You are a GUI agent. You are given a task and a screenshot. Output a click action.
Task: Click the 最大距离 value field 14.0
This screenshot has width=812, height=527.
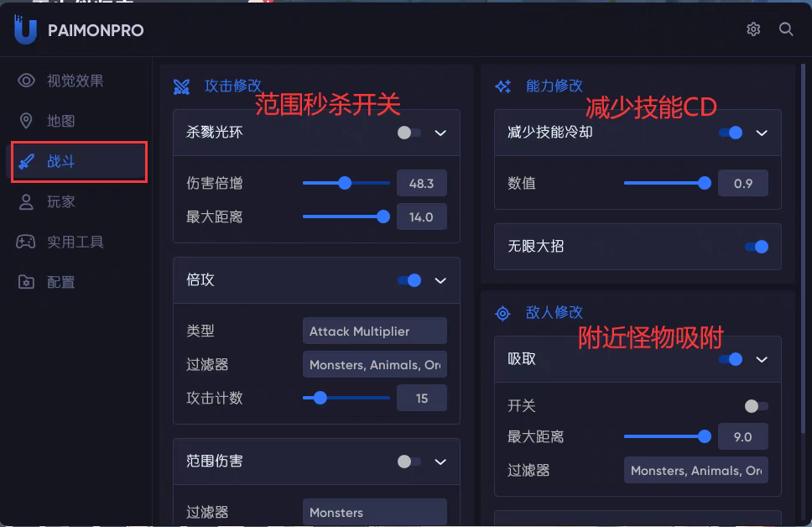coord(422,217)
